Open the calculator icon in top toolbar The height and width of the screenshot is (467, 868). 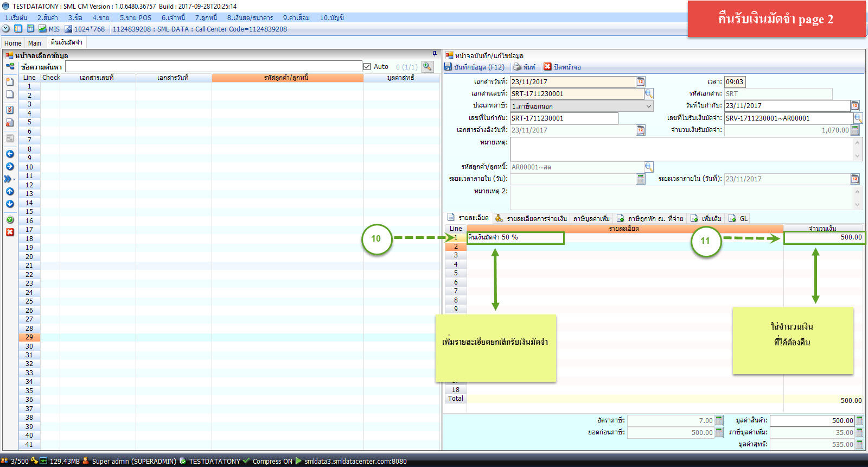coord(30,29)
